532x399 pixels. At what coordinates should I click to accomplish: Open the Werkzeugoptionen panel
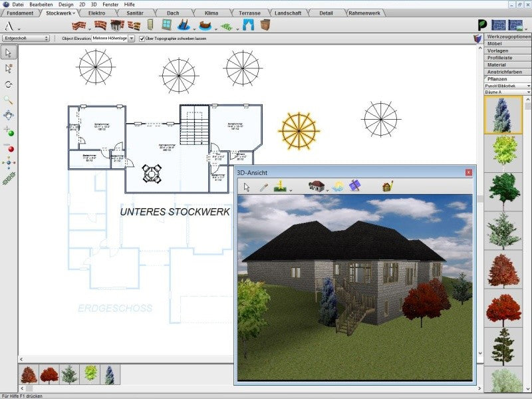tap(508, 37)
